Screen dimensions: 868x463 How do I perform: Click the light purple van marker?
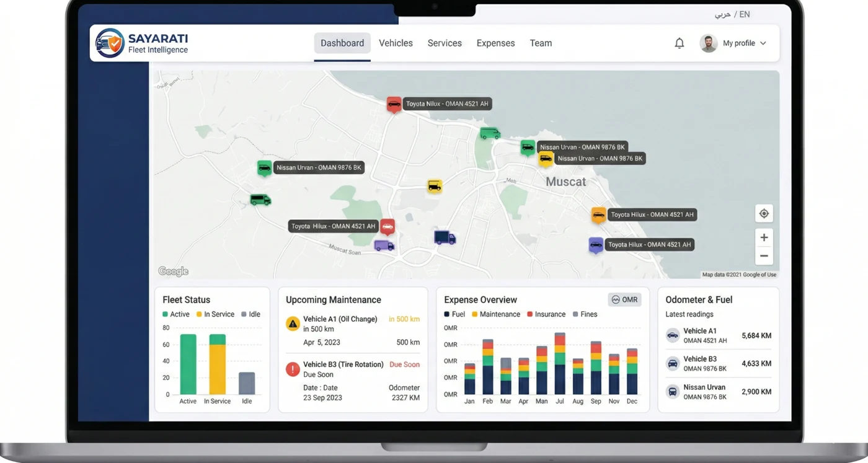point(384,245)
